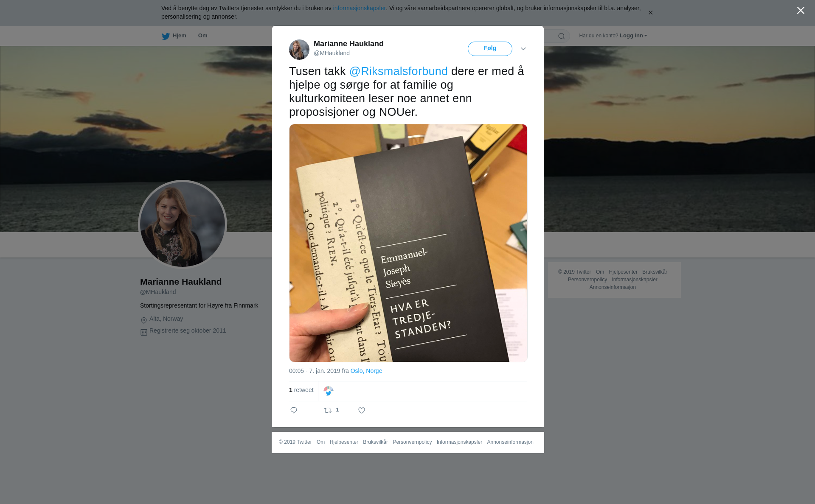Open the Logg inn dropdown
815x504 pixels.
point(633,36)
